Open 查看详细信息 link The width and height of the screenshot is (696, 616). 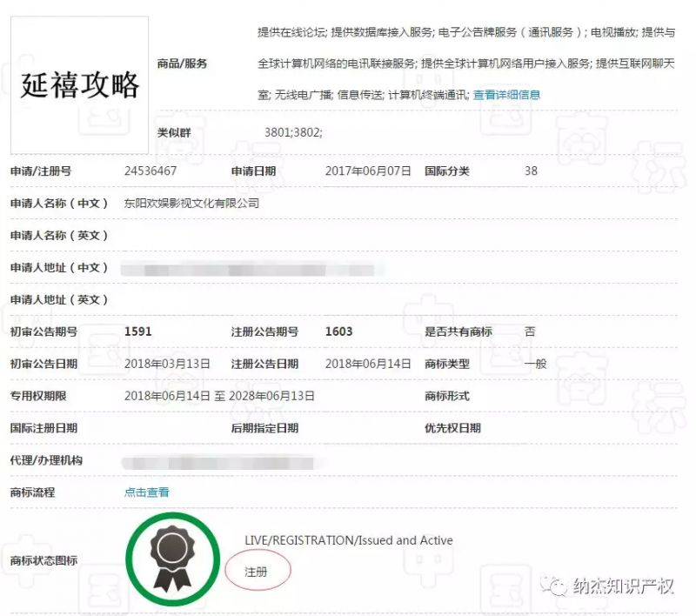click(x=508, y=95)
